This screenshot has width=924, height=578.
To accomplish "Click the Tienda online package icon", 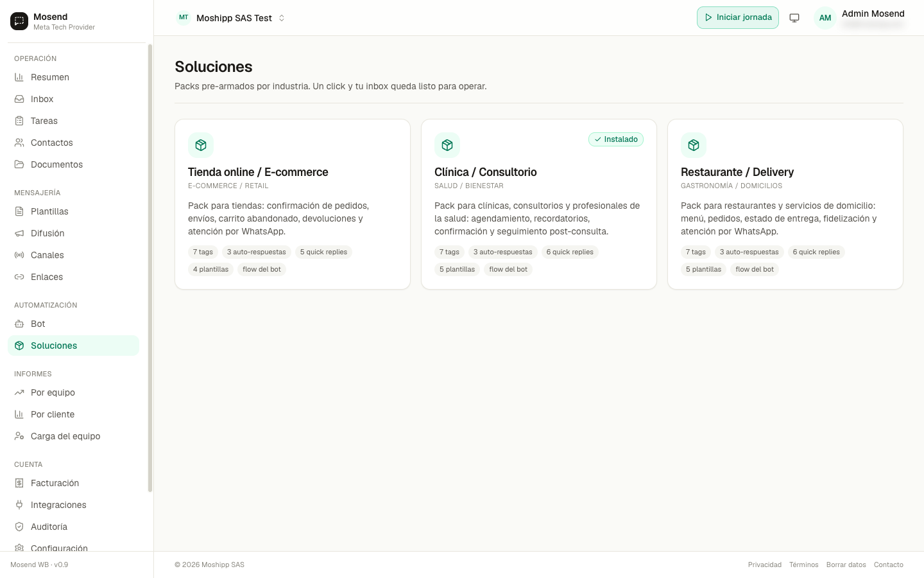I will (x=201, y=145).
